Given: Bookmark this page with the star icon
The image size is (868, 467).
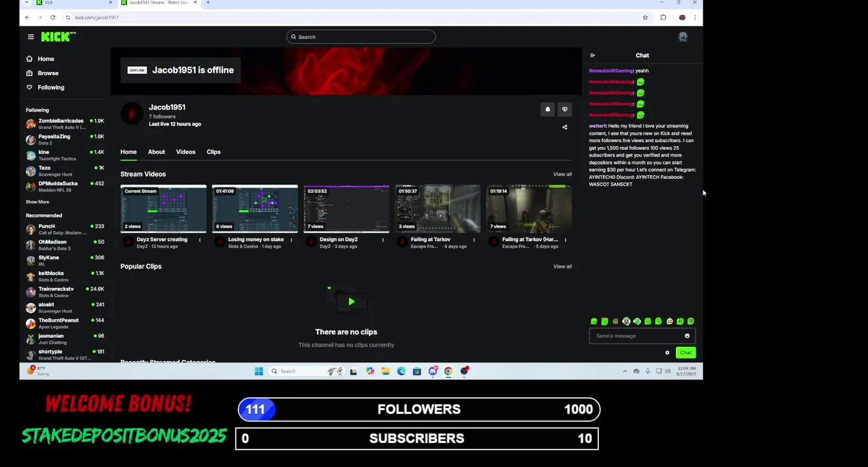Looking at the screenshot, I should click(645, 18).
